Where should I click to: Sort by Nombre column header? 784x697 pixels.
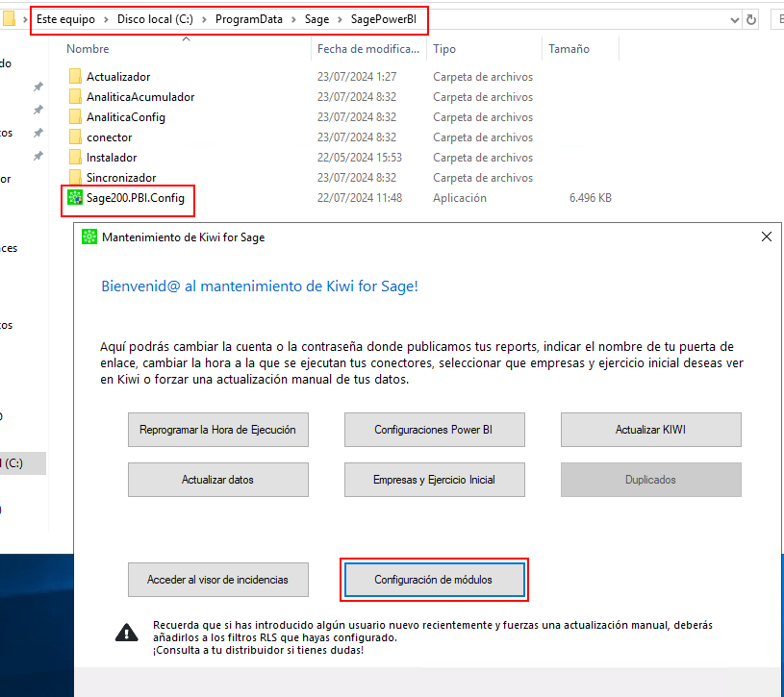[88, 48]
